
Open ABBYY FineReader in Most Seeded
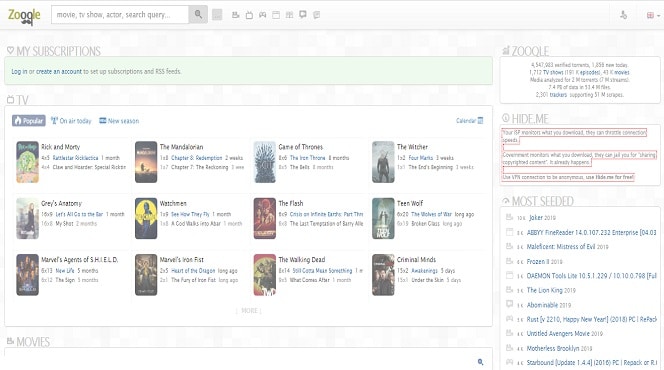coord(591,232)
